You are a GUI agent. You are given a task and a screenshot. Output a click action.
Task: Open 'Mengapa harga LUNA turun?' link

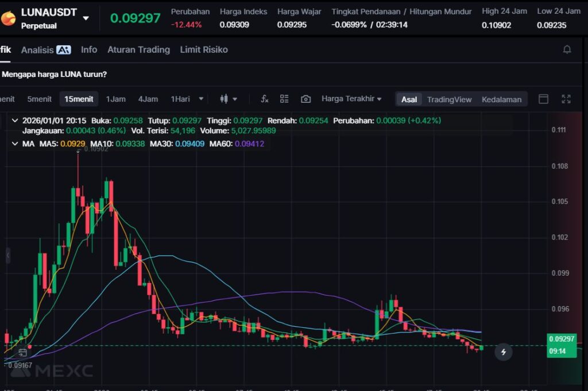(55, 74)
